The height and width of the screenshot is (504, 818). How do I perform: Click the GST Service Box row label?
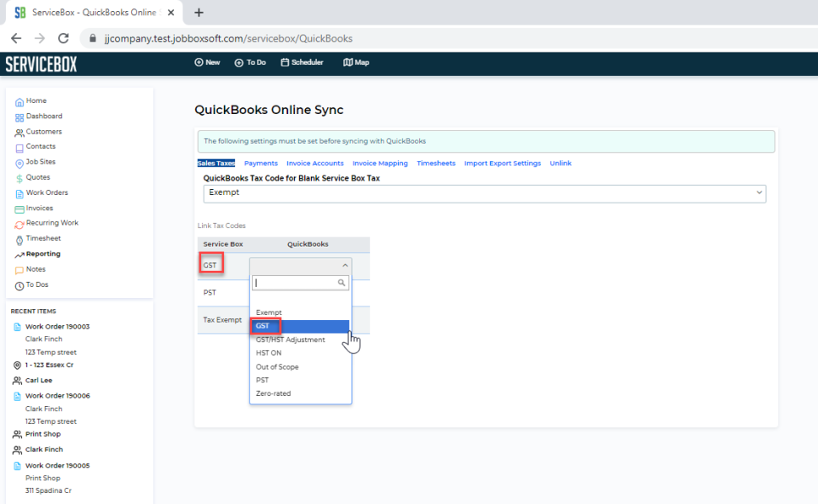pyautogui.click(x=210, y=266)
